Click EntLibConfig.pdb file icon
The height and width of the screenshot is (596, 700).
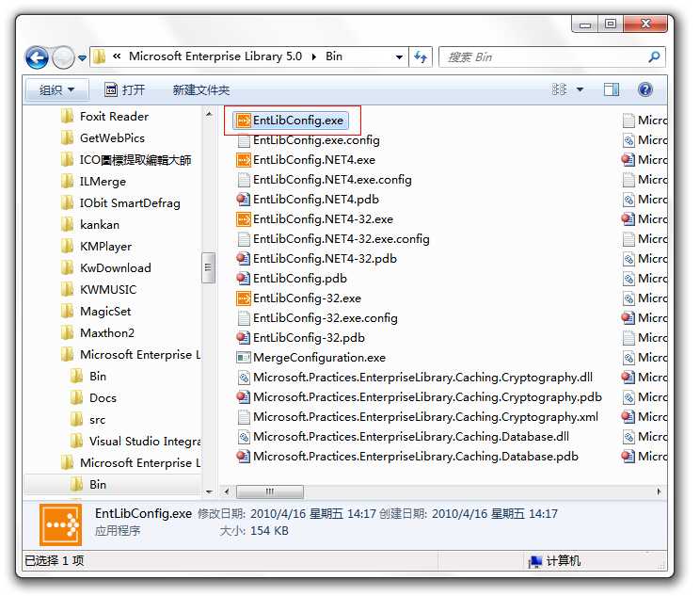[x=244, y=279]
